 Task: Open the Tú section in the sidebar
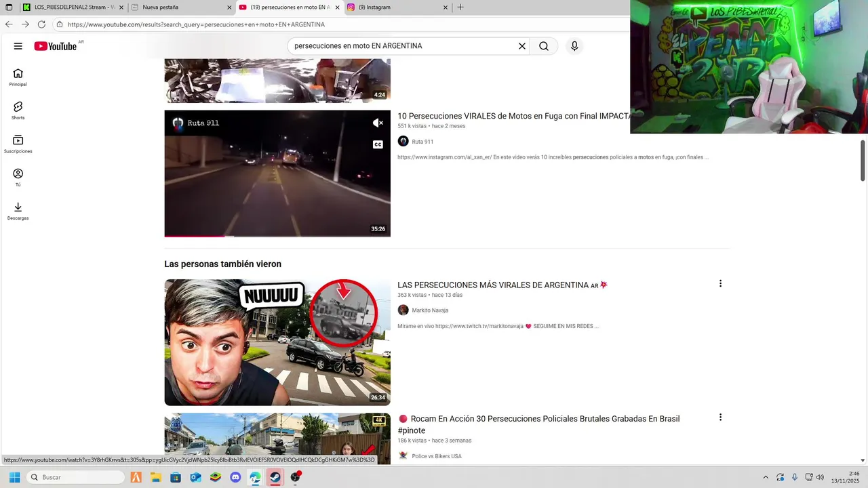tap(18, 178)
